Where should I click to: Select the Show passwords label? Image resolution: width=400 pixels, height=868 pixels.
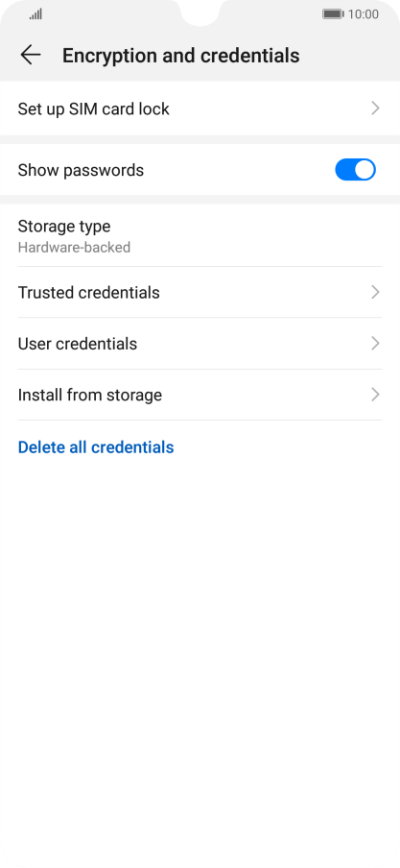click(81, 170)
